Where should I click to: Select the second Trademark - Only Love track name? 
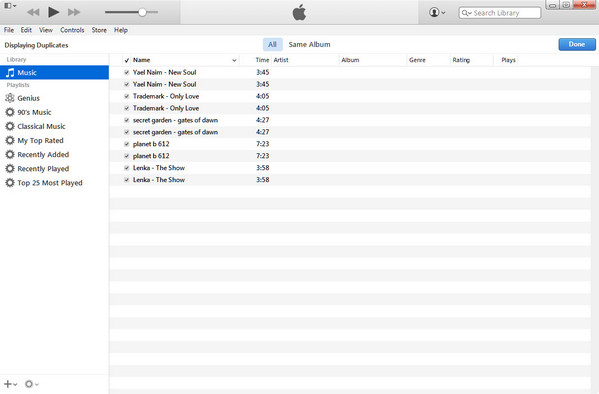pyautogui.click(x=166, y=108)
